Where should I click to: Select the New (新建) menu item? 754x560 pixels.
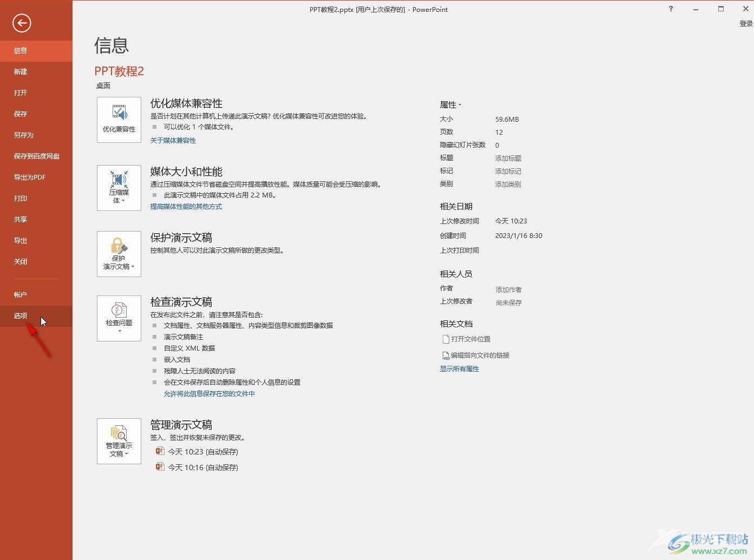coord(36,72)
